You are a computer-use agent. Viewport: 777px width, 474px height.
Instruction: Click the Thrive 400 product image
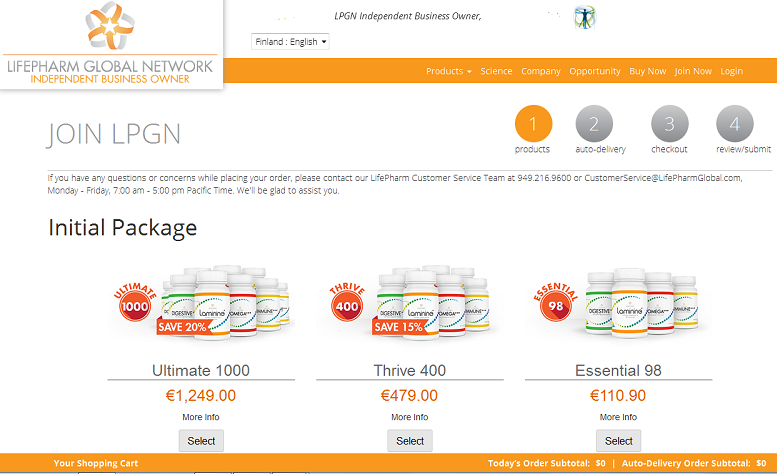(410, 303)
